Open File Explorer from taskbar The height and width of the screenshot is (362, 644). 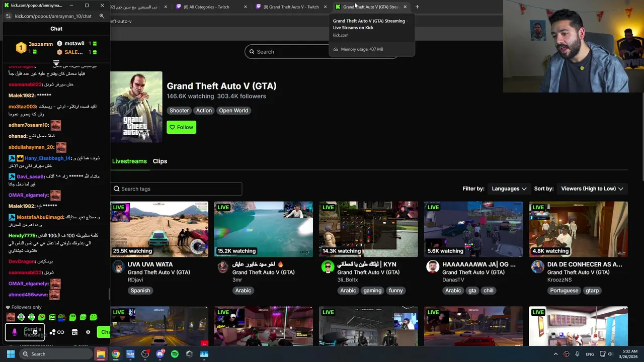pos(101,354)
